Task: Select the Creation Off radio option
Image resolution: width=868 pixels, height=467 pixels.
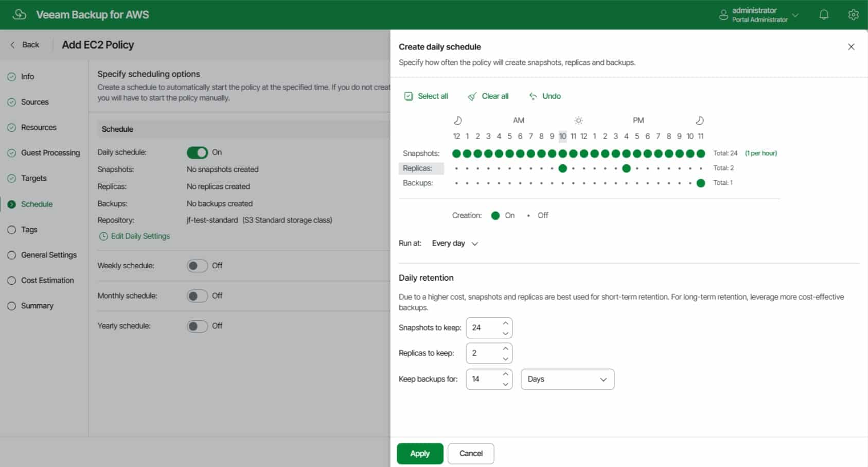Action: coord(528,216)
